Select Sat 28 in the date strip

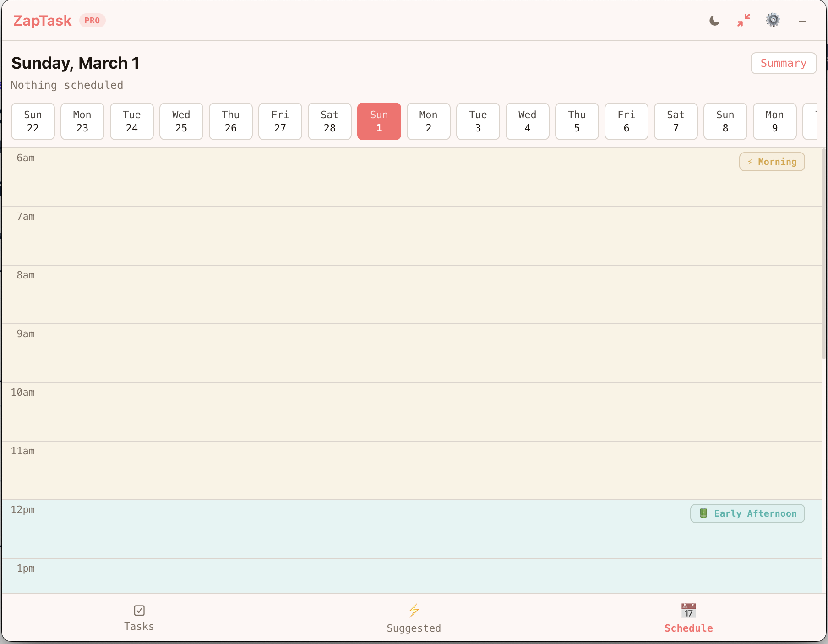point(330,121)
